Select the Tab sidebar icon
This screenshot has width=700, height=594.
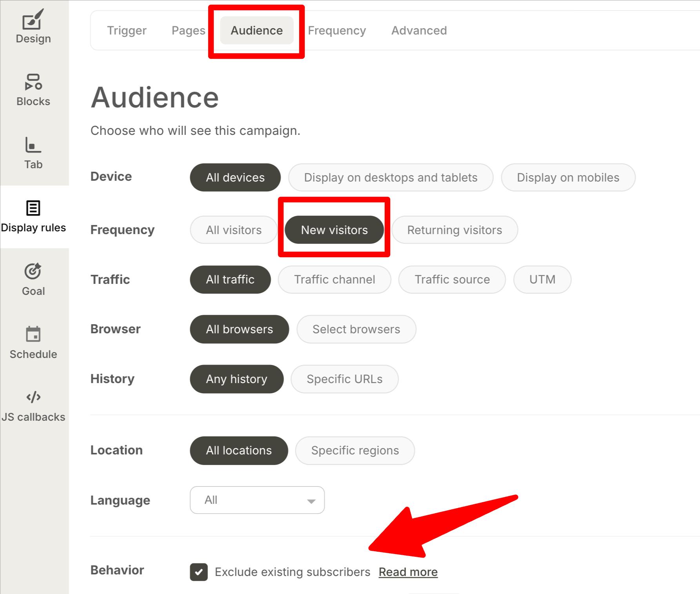pyautogui.click(x=33, y=145)
